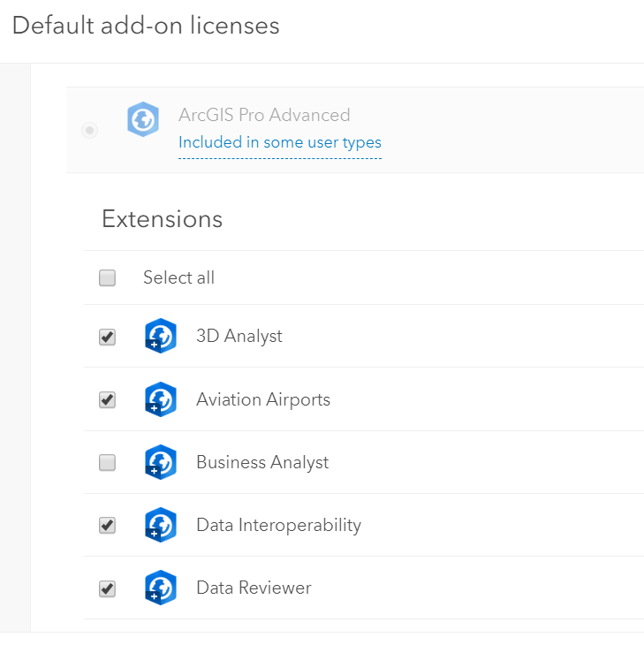Click the Business Analyst label
This screenshot has height=645, width=644.
click(262, 462)
